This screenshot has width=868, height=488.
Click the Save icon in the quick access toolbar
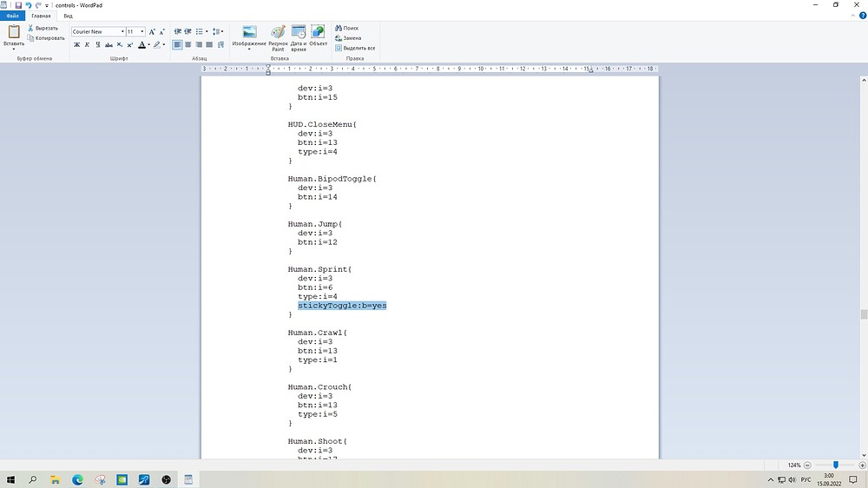(x=17, y=4)
